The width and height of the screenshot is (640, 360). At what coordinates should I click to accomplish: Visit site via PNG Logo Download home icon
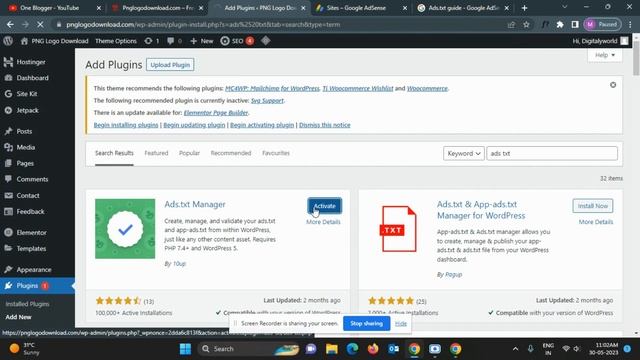click(24, 41)
